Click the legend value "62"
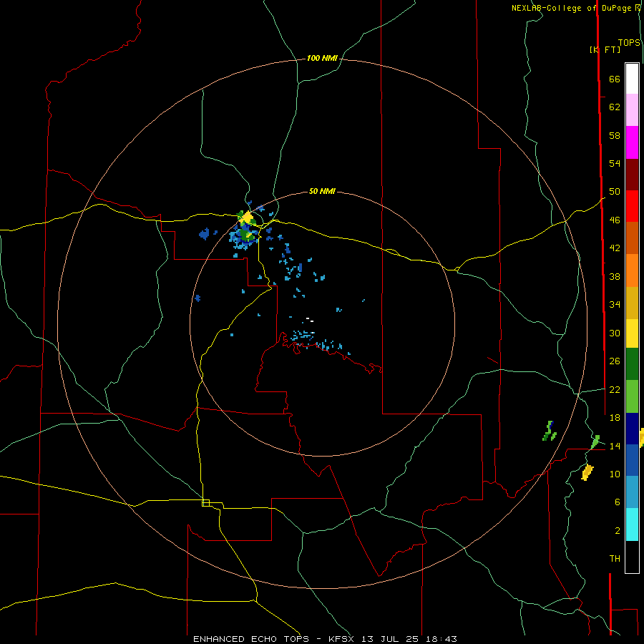 pos(615,107)
